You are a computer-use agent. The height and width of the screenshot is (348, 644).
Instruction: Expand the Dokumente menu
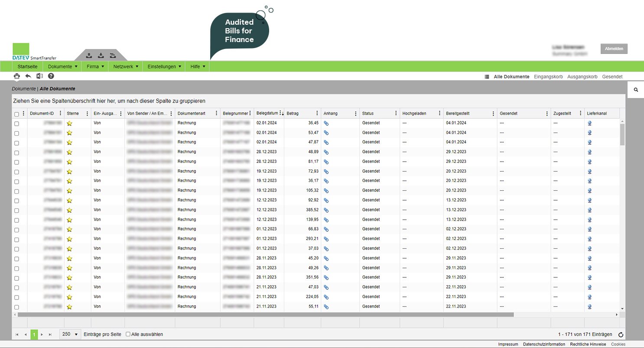[x=62, y=67]
